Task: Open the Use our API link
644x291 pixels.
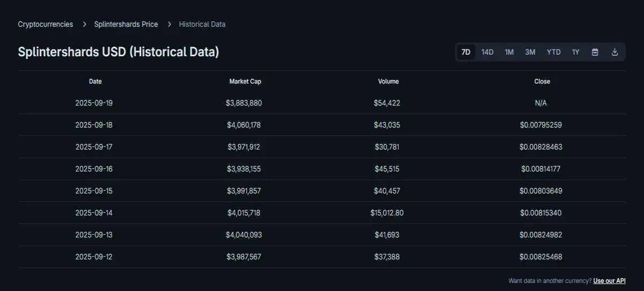Action: (x=610, y=281)
